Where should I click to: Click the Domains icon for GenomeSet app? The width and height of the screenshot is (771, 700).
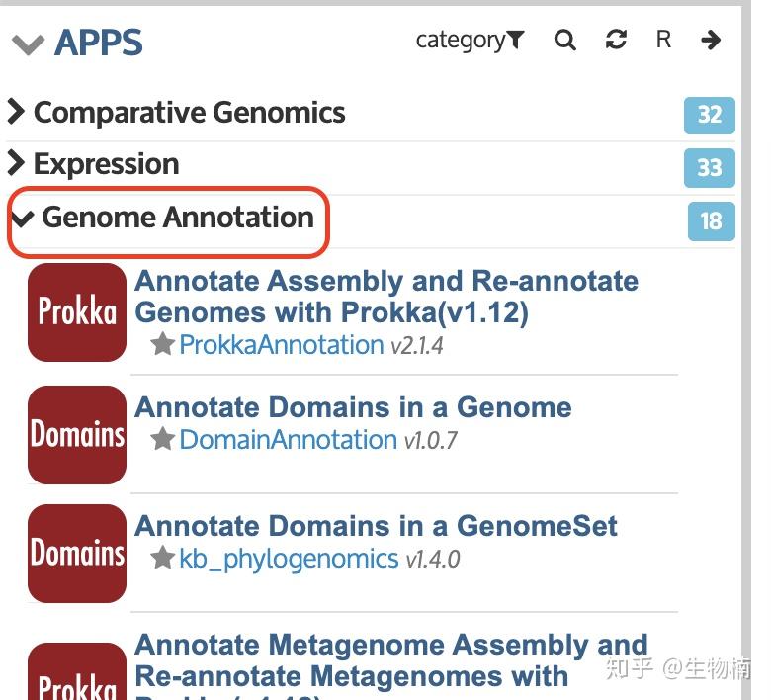point(77,554)
